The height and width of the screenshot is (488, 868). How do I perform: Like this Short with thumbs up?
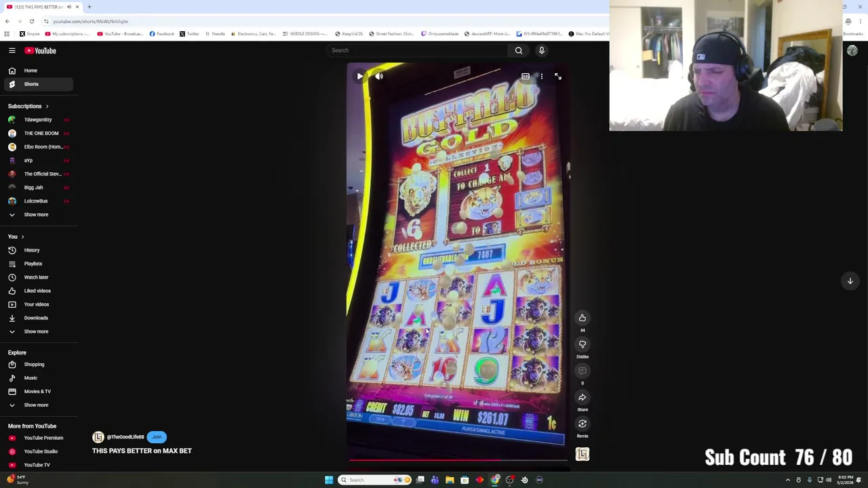click(x=583, y=318)
